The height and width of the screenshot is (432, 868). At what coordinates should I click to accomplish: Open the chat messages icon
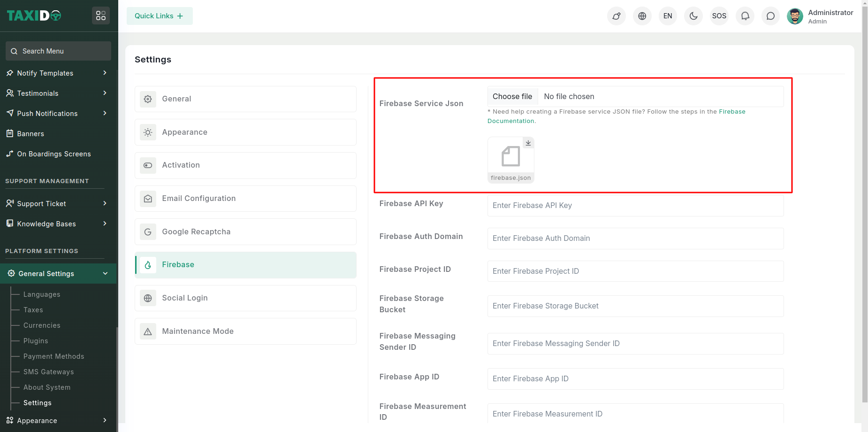coord(770,16)
